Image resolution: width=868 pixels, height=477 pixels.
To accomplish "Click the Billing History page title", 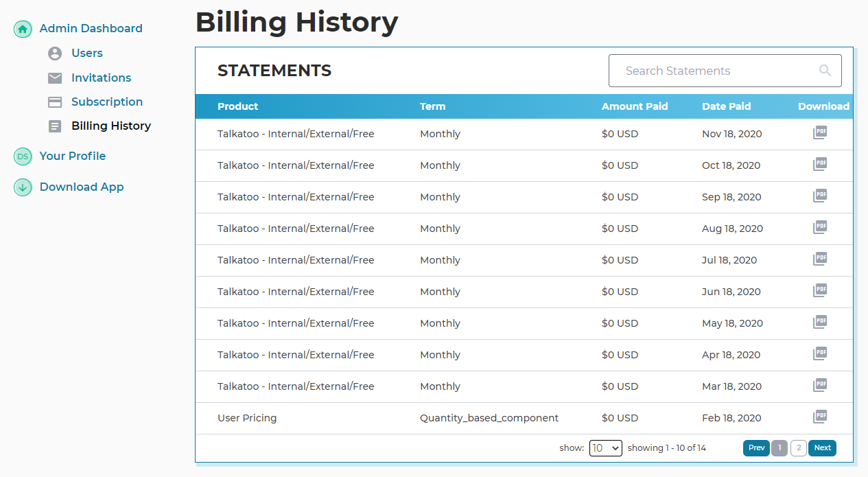I will (x=296, y=22).
